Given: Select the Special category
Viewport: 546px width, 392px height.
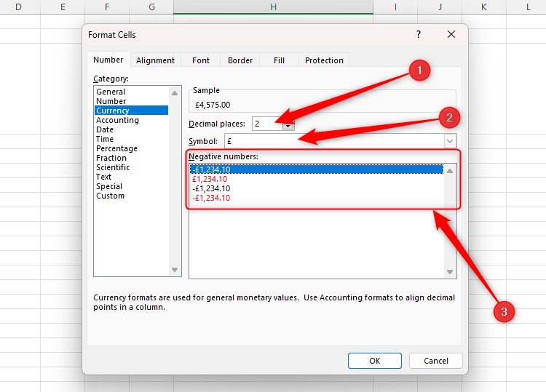Looking at the screenshot, I should click(132, 186).
